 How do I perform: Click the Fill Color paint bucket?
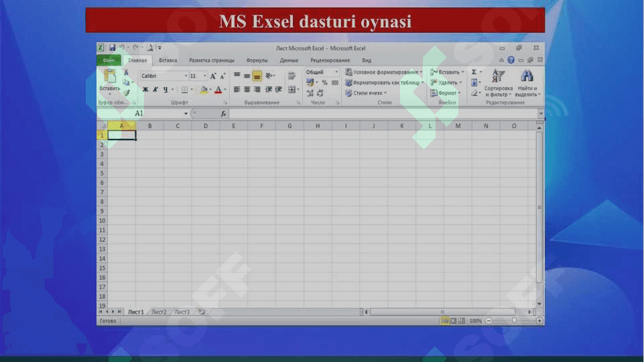204,89
